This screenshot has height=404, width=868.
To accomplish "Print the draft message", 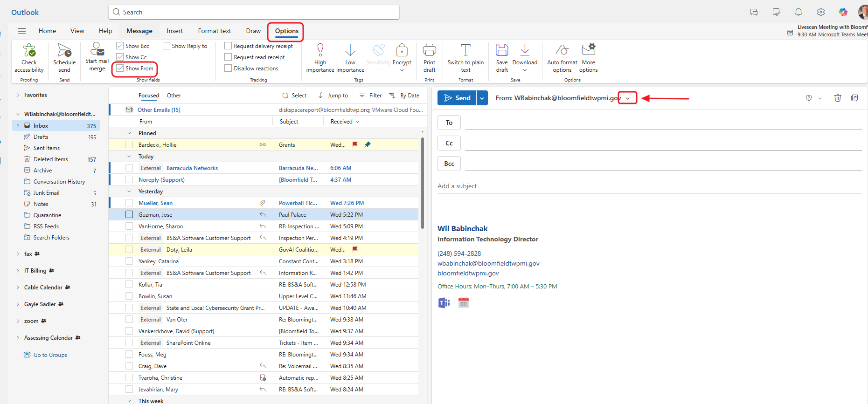I will click(430, 58).
